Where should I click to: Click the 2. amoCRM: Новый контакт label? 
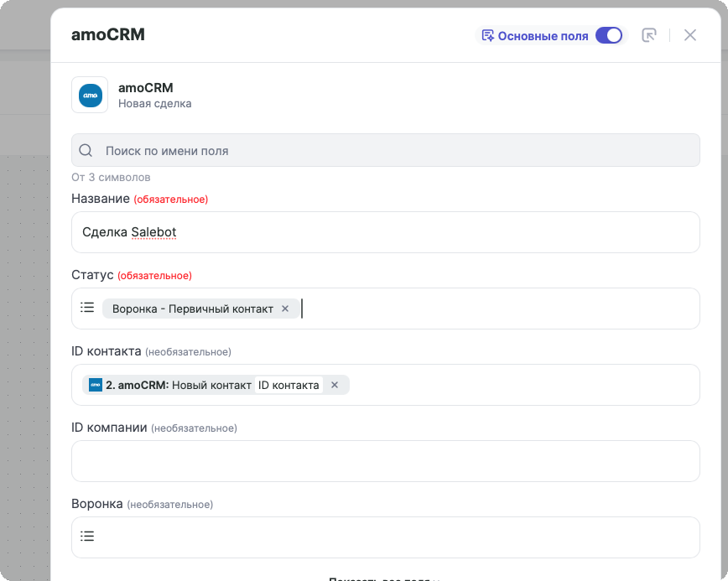(x=179, y=385)
